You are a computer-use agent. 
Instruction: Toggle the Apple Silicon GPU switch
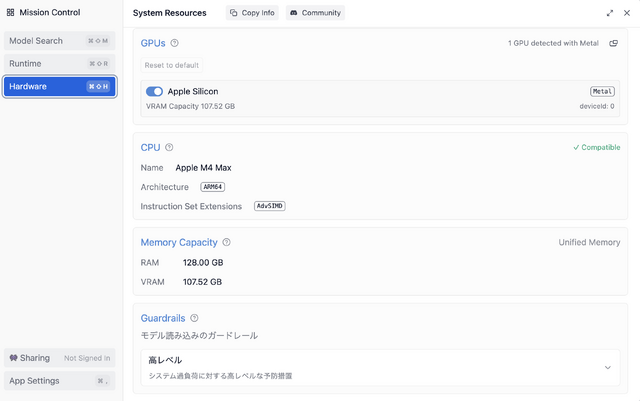154,91
